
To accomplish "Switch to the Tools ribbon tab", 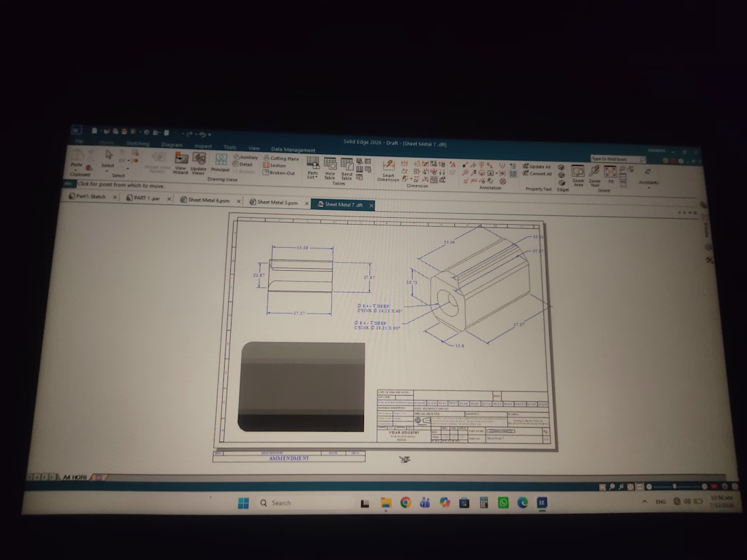I will (x=230, y=147).
